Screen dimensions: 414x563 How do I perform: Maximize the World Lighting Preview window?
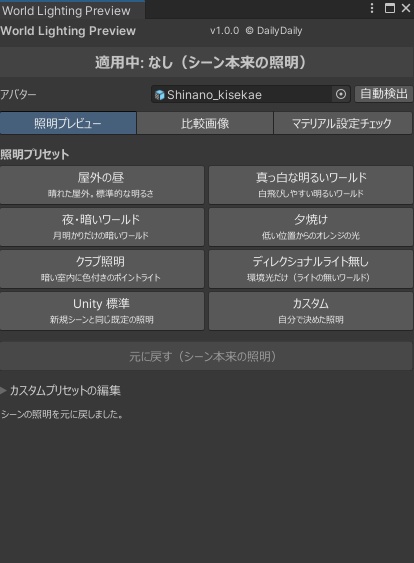390,8
